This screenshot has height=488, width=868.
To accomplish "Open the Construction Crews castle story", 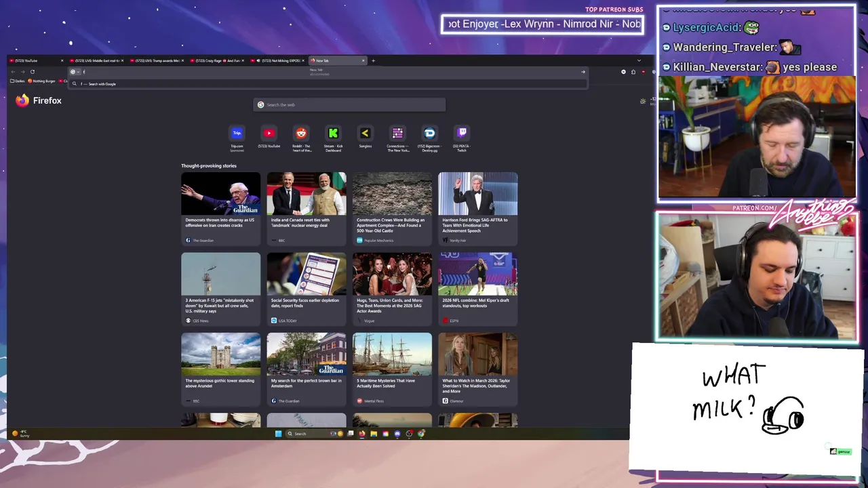I will pyautogui.click(x=392, y=209).
